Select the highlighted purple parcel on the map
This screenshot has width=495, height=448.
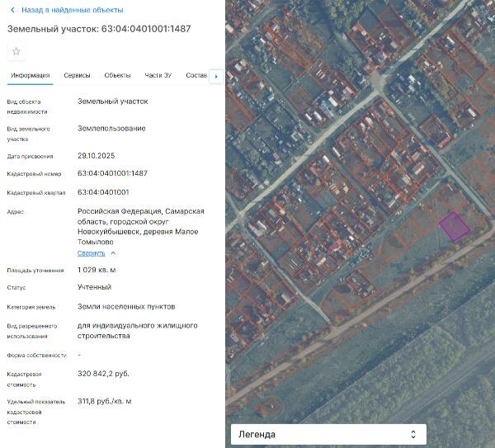pos(455,226)
